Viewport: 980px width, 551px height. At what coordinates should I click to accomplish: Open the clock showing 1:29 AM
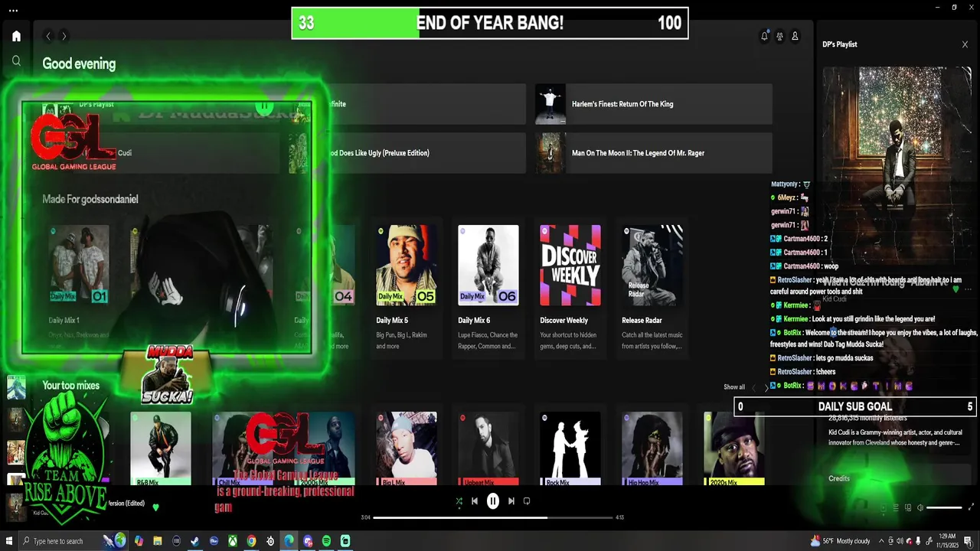(x=946, y=541)
